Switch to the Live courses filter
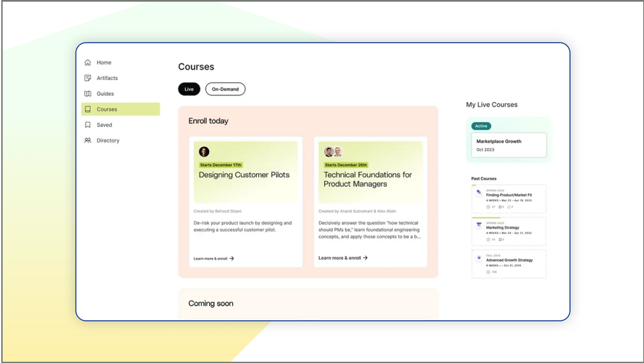This screenshot has height=363, width=644. pos(189,89)
